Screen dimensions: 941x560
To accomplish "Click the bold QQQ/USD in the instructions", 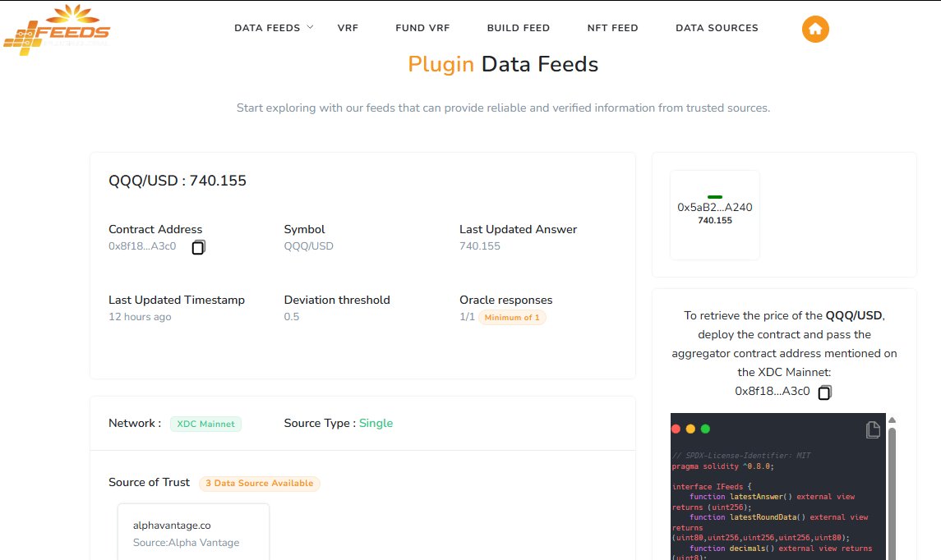I will point(853,315).
